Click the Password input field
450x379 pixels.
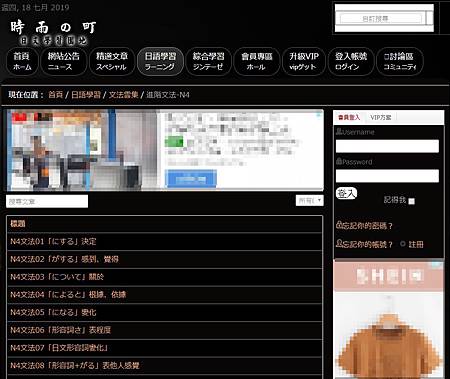[x=387, y=176]
